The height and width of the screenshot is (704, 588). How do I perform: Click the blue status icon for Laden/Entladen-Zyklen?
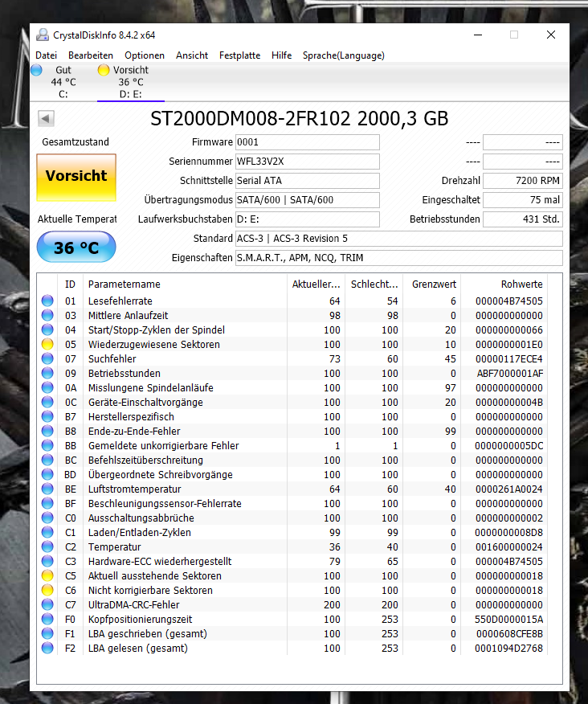[x=47, y=533]
